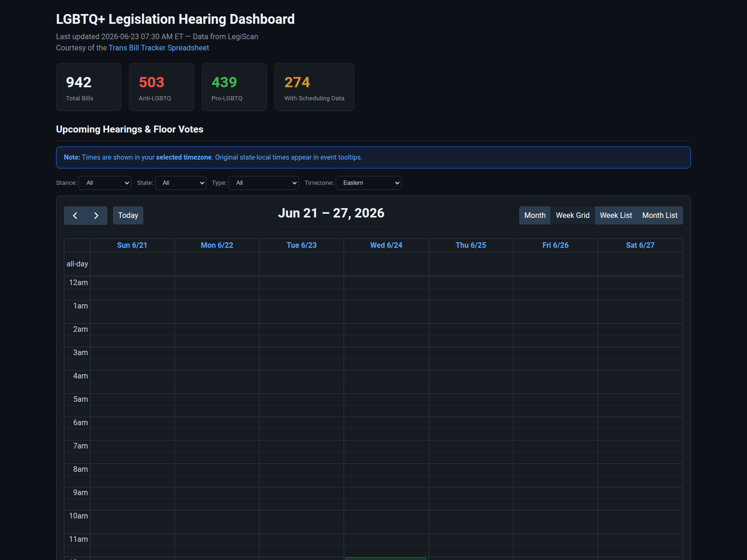The image size is (747, 560).
Task: Go to previous week with left chevron
Action: point(75,216)
